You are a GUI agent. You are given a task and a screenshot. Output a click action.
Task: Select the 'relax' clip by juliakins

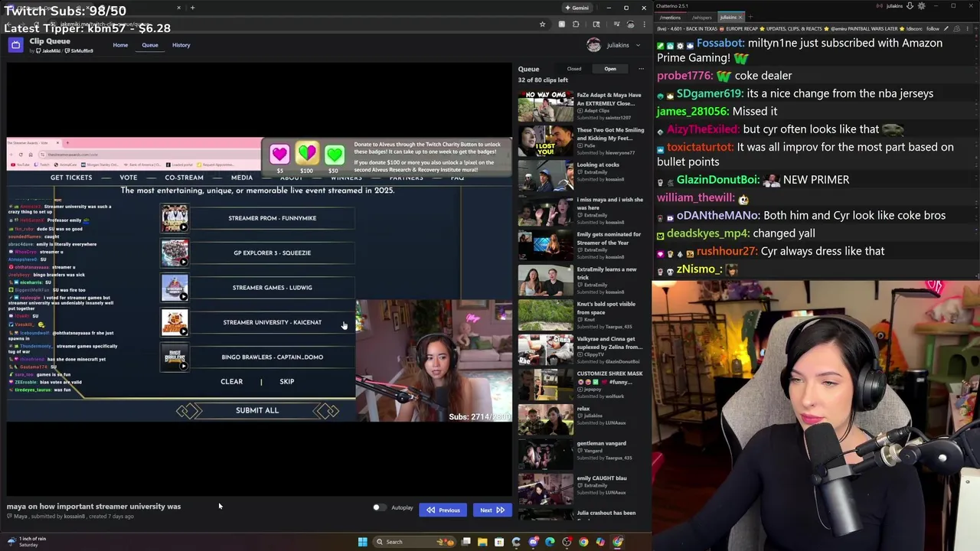click(x=580, y=419)
